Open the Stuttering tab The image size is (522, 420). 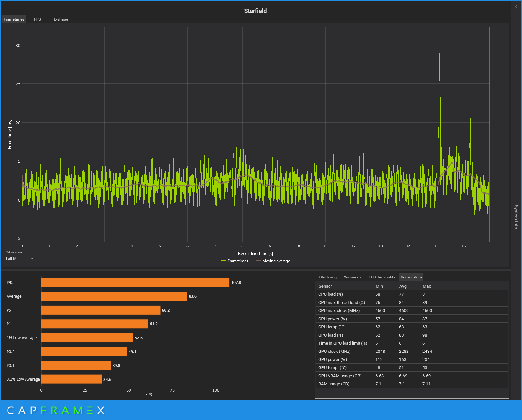[x=328, y=277]
